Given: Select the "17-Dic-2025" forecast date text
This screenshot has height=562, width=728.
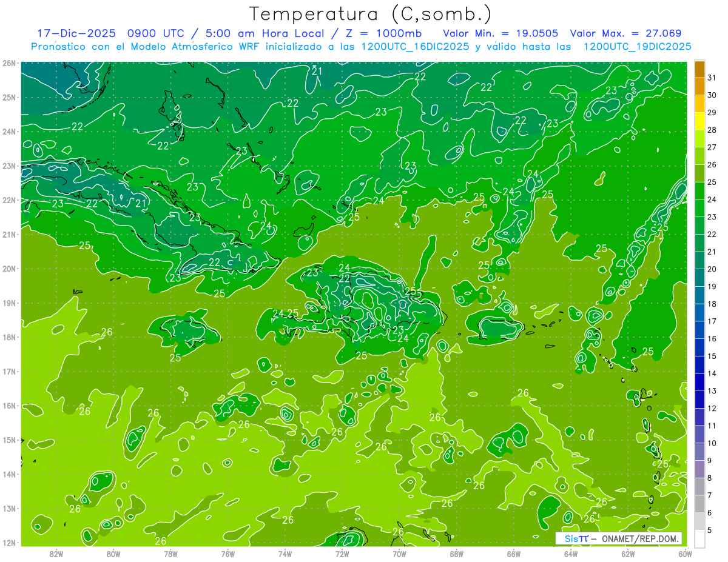Looking at the screenshot, I should tap(75, 33).
